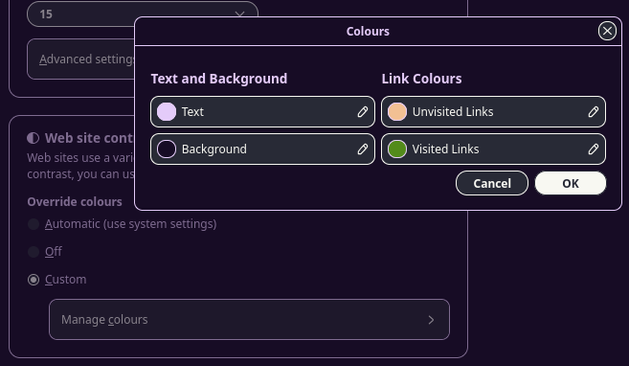Click the Text and Background heading

coord(219,79)
